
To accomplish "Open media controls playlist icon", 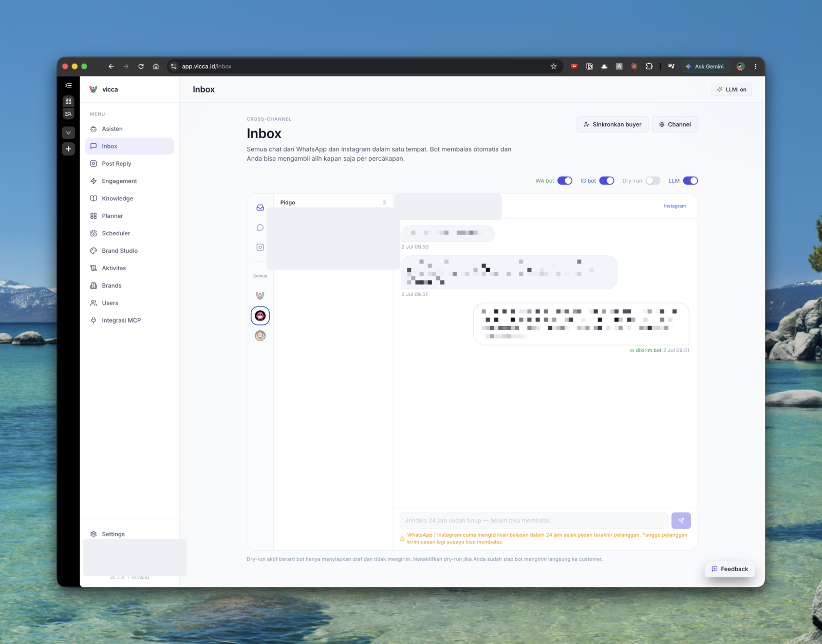I will pos(671,66).
